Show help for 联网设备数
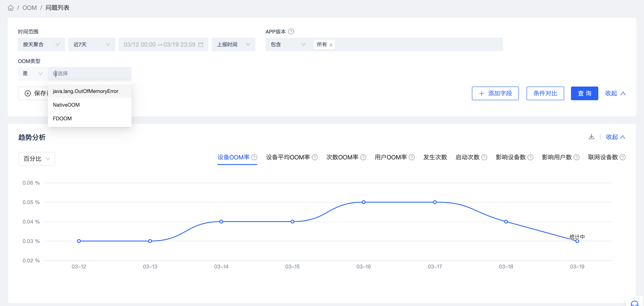The width and height of the screenshot is (644, 306). pos(623,157)
